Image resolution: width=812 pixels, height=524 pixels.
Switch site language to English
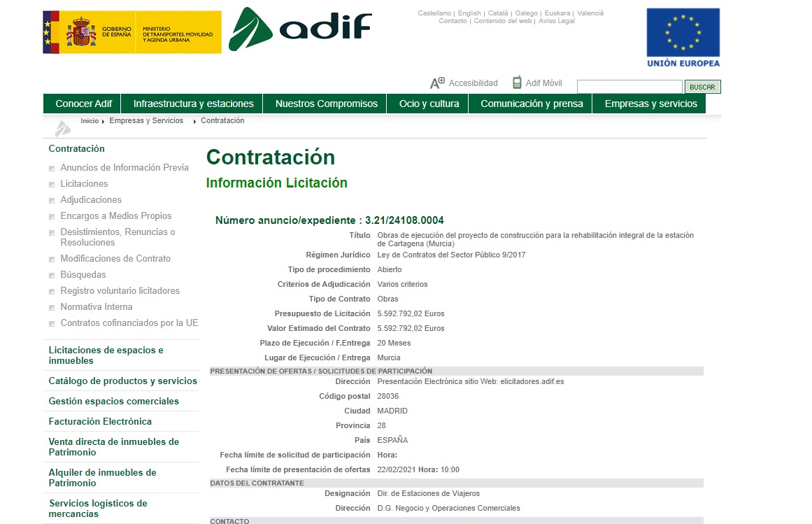[469, 13]
